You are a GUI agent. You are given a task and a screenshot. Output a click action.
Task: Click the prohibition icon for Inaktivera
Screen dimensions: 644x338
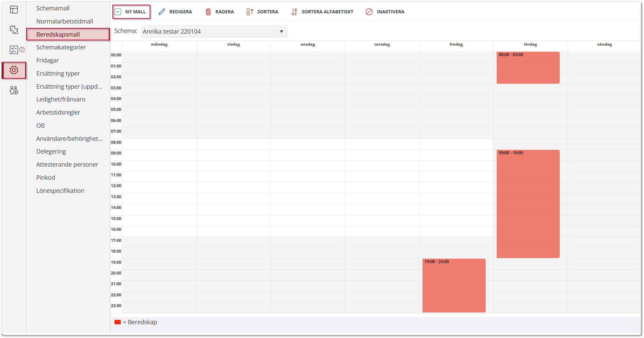(x=369, y=12)
